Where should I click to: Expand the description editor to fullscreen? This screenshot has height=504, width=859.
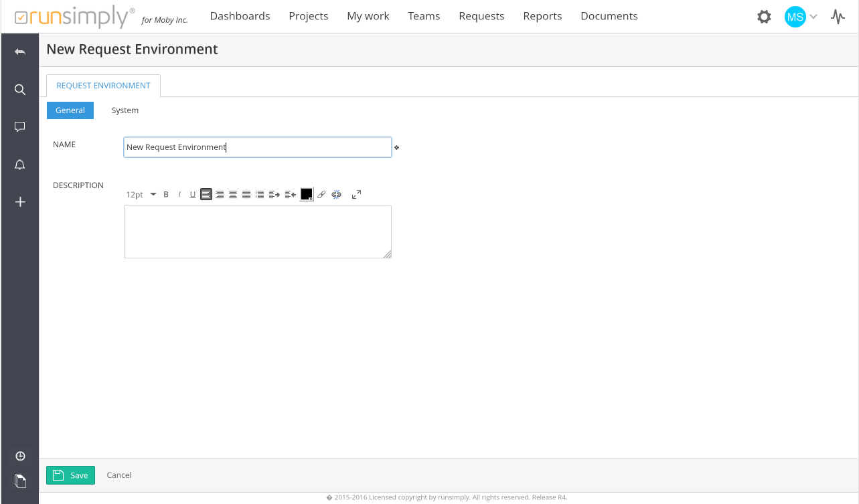(x=356, y=195)
